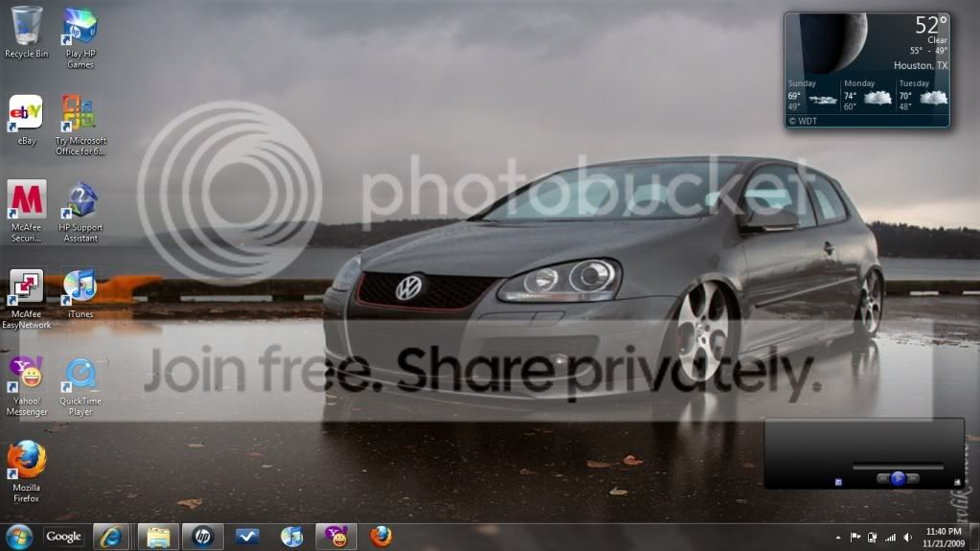This screenshot has width=980, height=551.
Task: Open the eBay desktop shortcut
Action: 26,120
